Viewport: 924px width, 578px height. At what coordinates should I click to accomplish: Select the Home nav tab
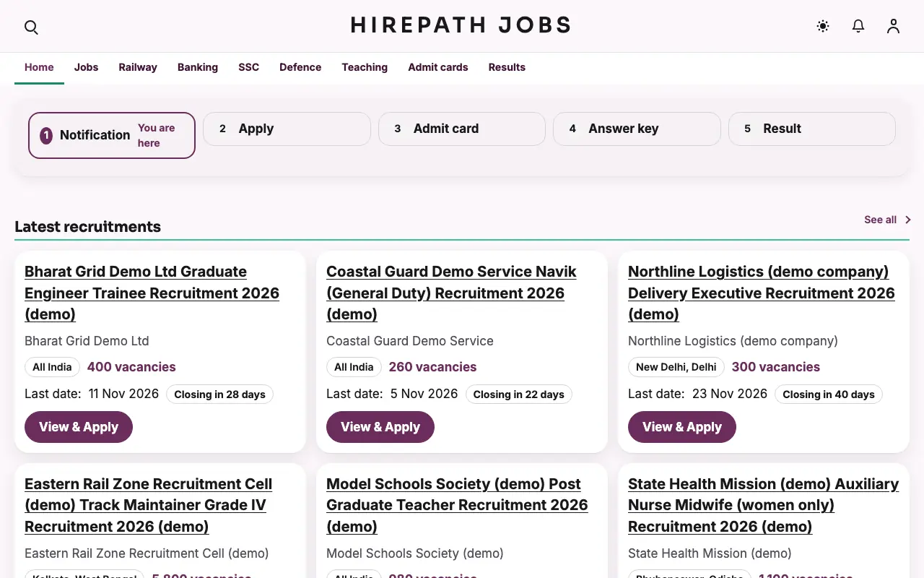coord(39,67)
